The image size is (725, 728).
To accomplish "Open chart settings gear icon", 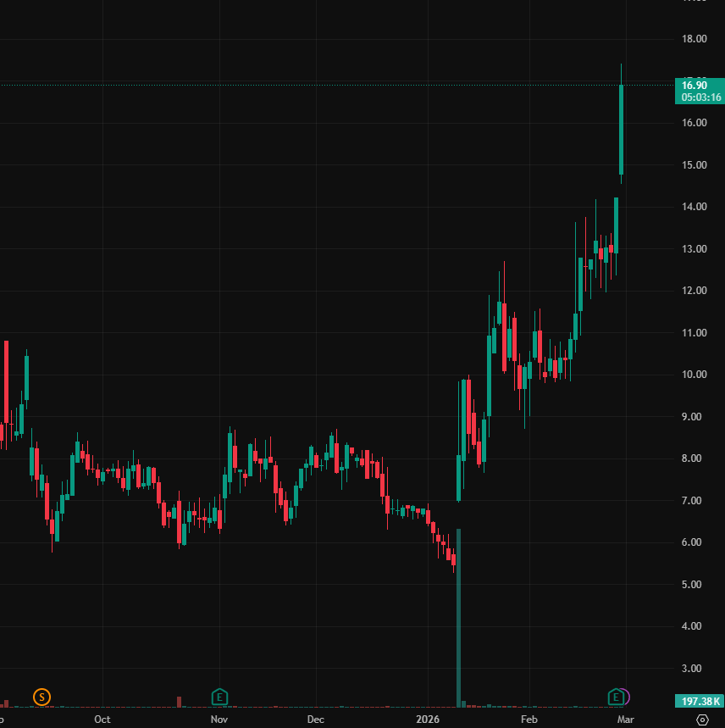I will [x=703, y=720].
